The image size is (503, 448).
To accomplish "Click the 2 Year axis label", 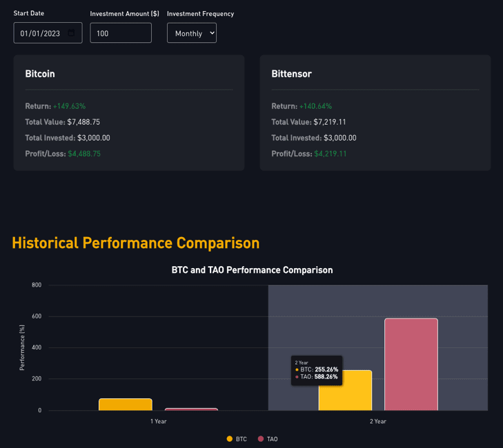I will pyautogui.click(x=377, y=420).
